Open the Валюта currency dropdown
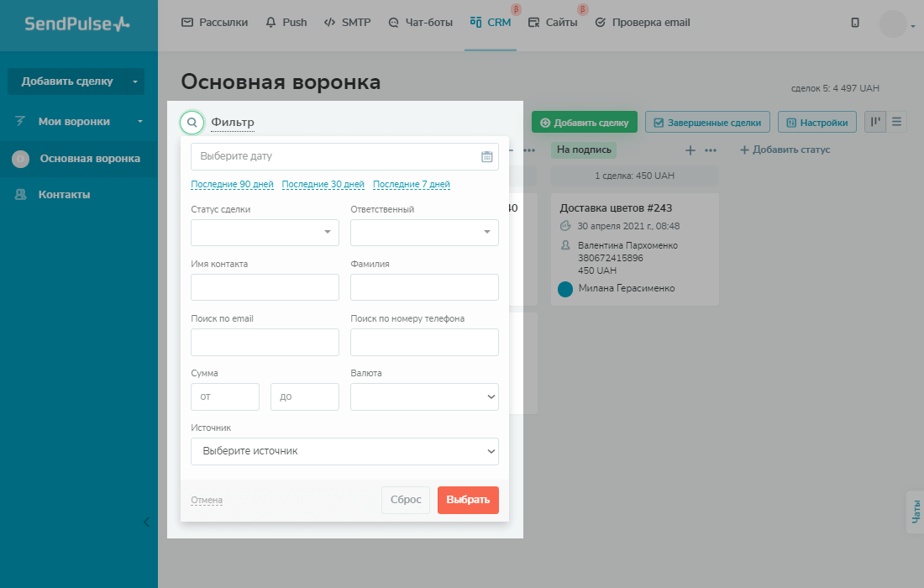Image resolution: width=924 pixels, height=588 pixels. point(424,396)
